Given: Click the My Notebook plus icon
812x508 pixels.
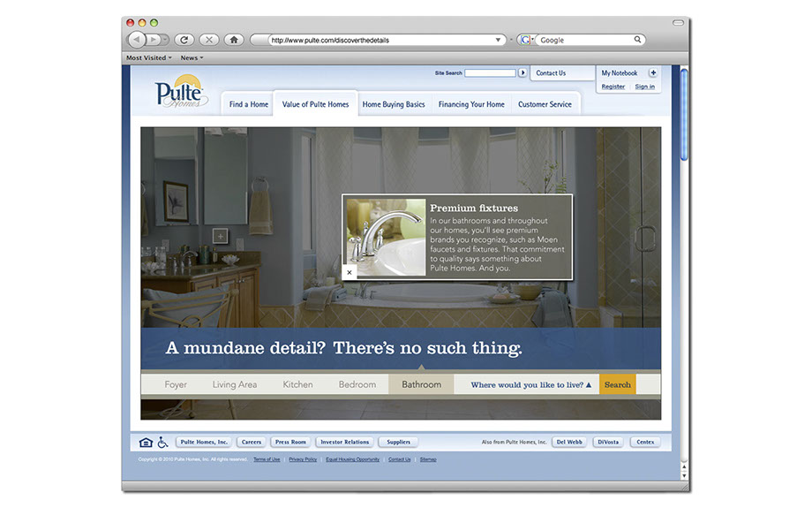Looking at the screenshot, I should tap(653, 73).
